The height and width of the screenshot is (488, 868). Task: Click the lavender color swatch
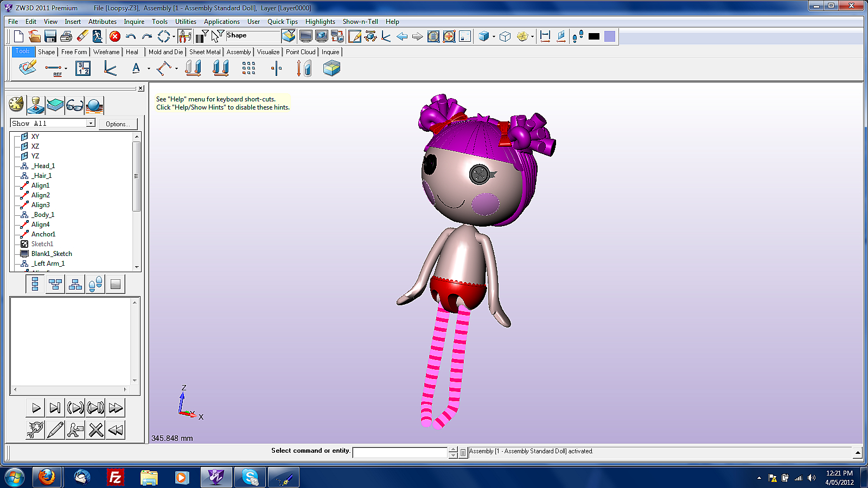point(610,36)
